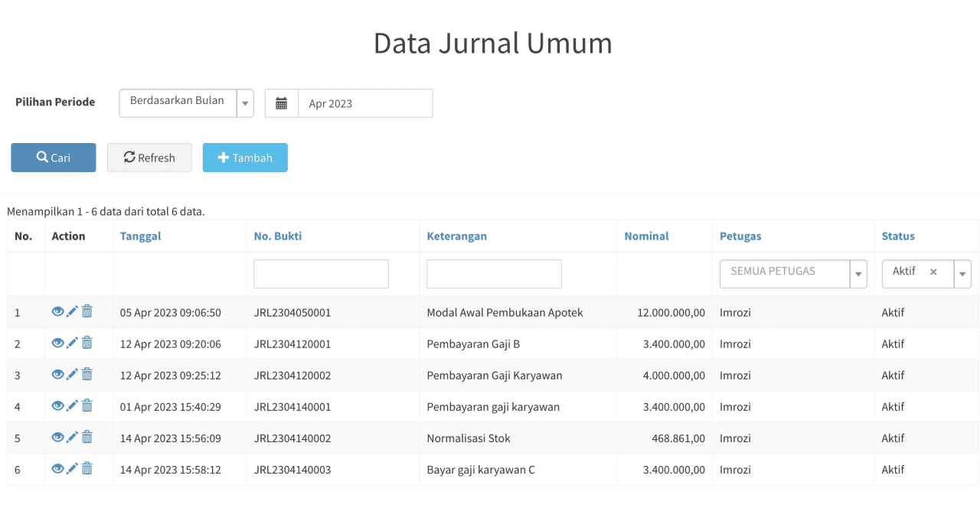The height and width of the screenshot is (508, 980).
Task: Focus the No. Bukti filter field
Action: (x=321, y=274)
